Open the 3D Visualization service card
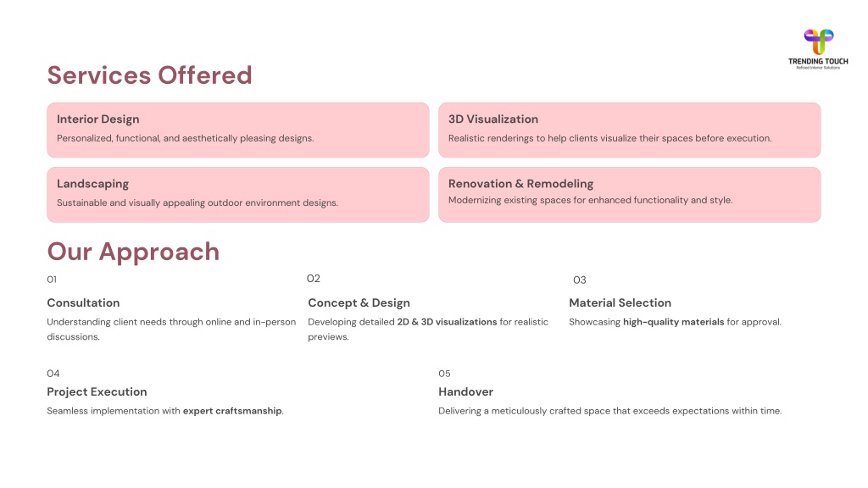 629,130
